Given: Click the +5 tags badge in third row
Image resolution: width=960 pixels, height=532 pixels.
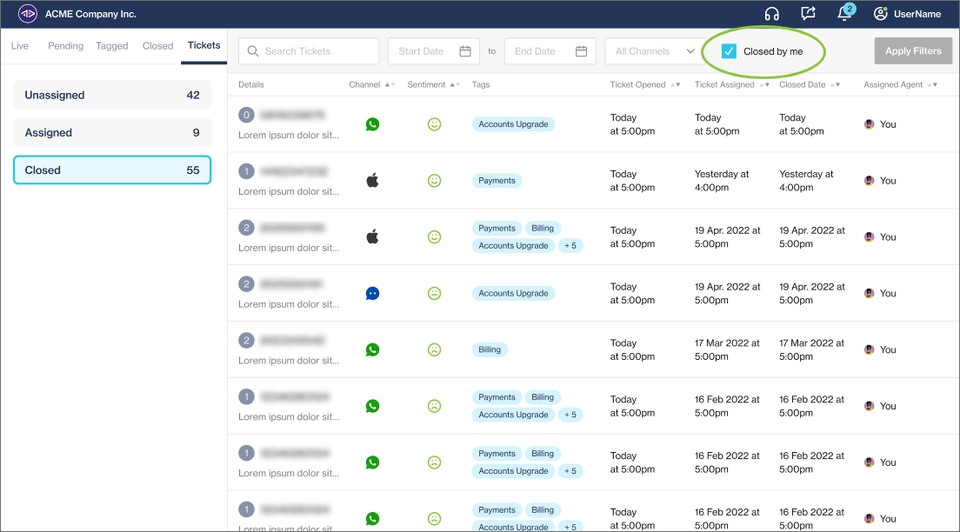Looking at the screenshot, I should (x=570, y=246).
